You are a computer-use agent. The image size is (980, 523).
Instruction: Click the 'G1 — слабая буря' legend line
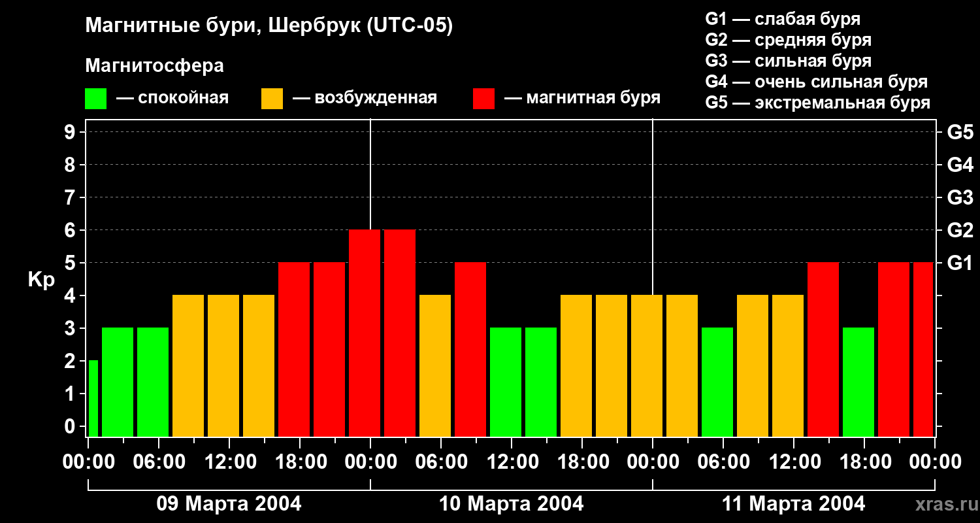tap(783, 19)
